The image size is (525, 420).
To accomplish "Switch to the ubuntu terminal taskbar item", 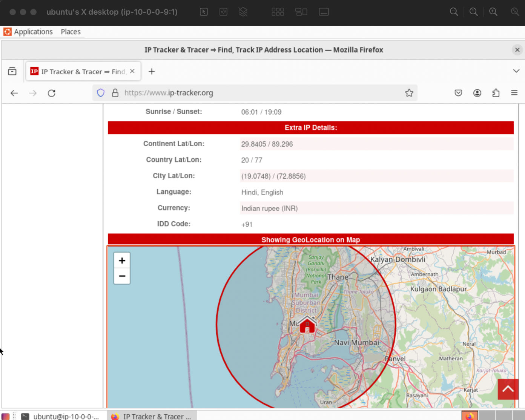I will tap(60, 416).
